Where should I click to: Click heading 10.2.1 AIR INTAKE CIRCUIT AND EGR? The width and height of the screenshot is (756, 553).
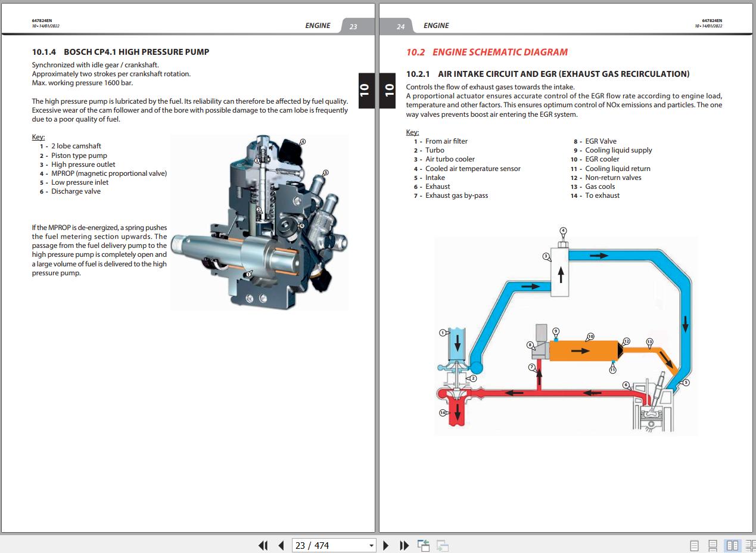coord(547,74)
